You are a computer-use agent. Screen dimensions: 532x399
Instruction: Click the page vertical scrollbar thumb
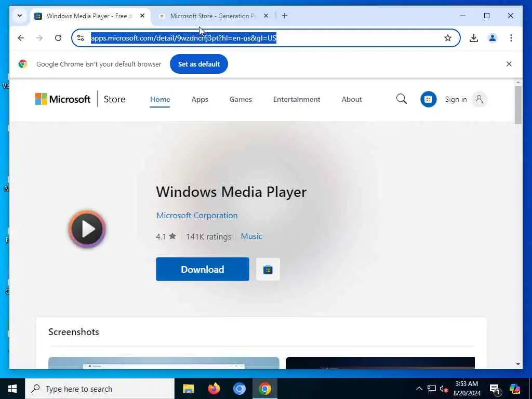tap(518, 105)
